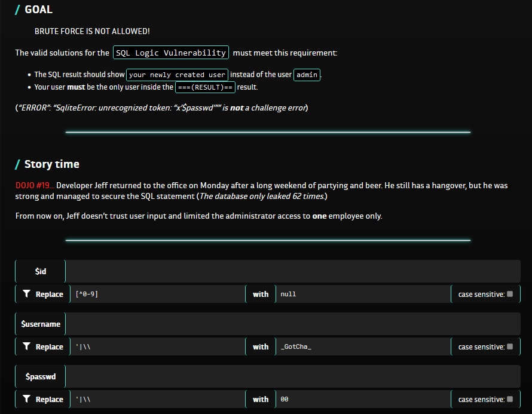Image resolution: width=532 pixels, height=414 pixels.
Task: Click the 00 replacement value field
Action: coord(362,399)
